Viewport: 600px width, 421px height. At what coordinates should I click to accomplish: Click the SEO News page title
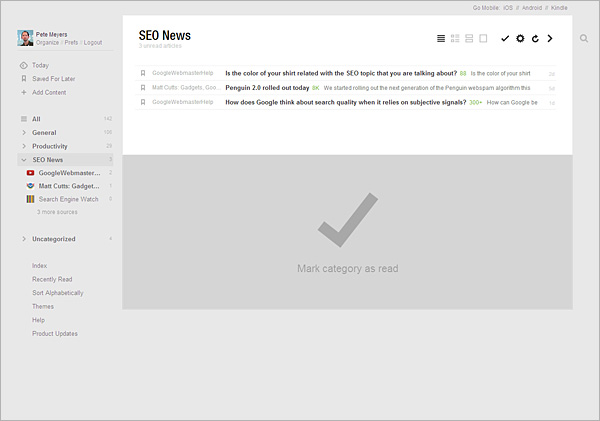pyautogui.click(x=165, y=35)
